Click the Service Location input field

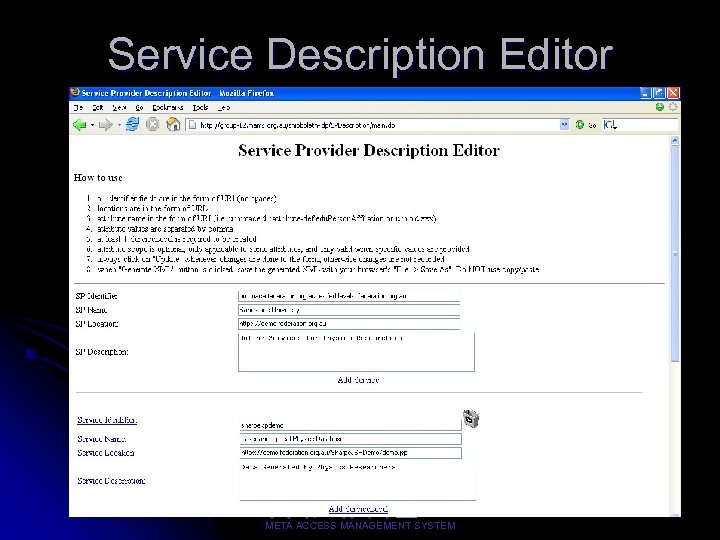[350, 452]
